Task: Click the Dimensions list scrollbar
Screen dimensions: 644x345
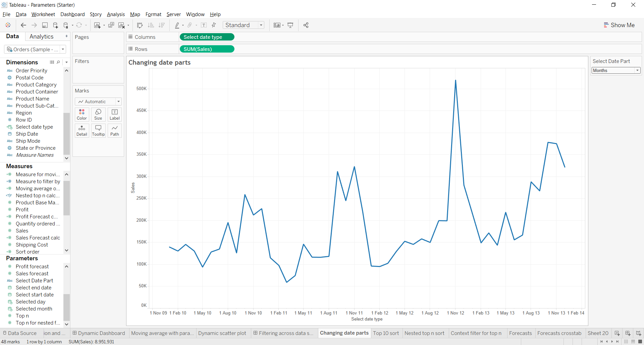Action: [x=66, y=133]
